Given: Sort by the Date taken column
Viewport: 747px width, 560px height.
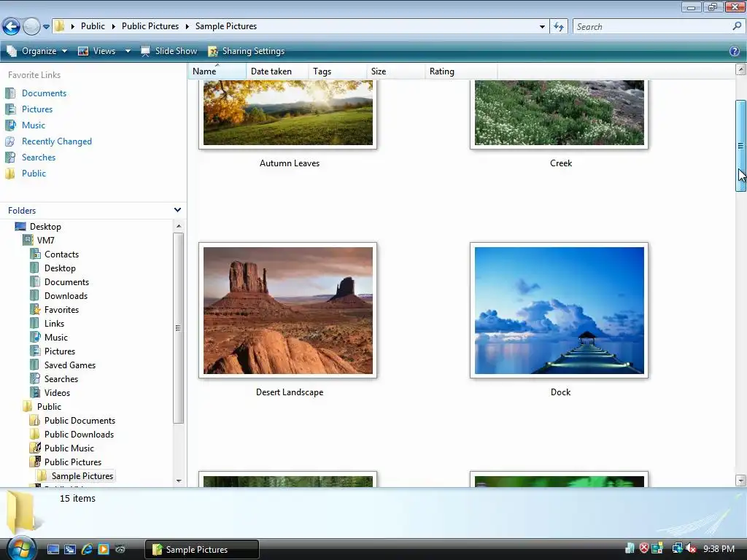Looking at the screenshot, I should 277,71.
